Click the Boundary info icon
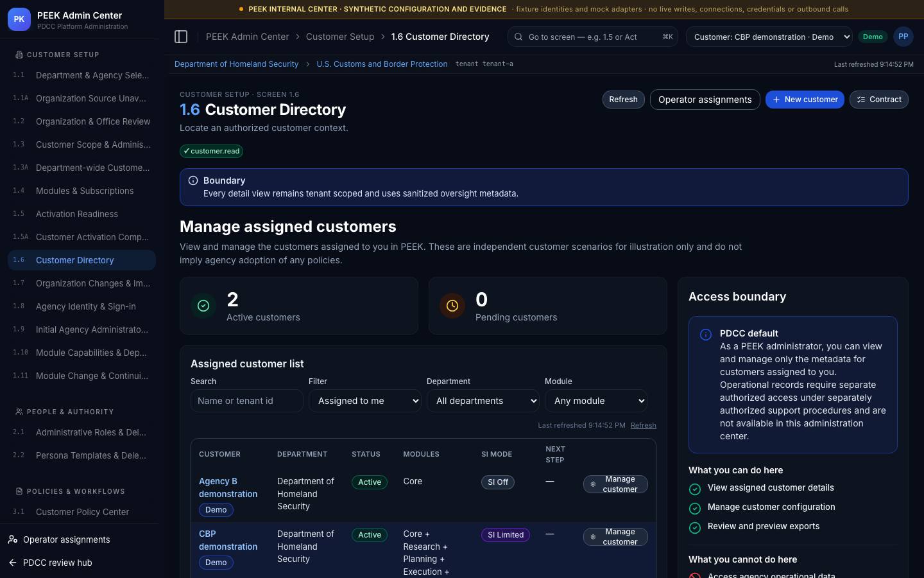 [193, 180]
